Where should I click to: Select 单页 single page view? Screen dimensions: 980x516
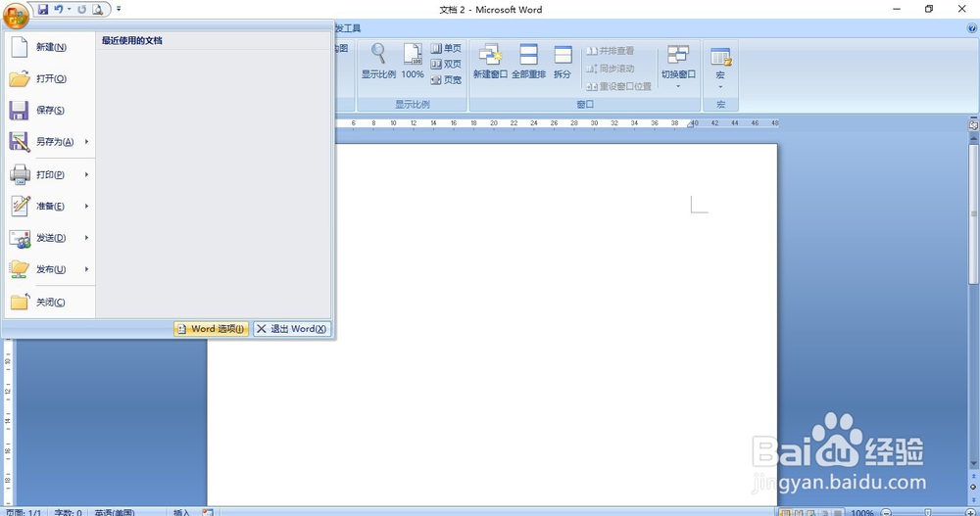point(446,48)
